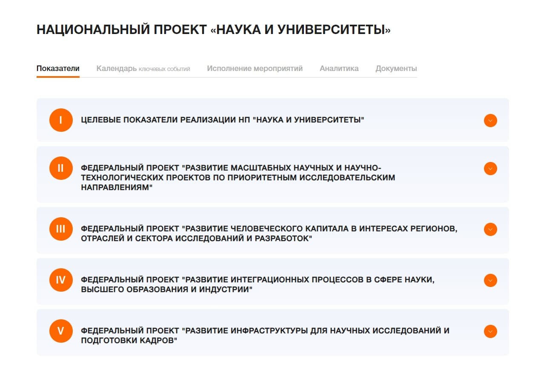Click the orange Roman numeral V circle
The height and width of the screenshot is (392, 544).
point(61,331)
